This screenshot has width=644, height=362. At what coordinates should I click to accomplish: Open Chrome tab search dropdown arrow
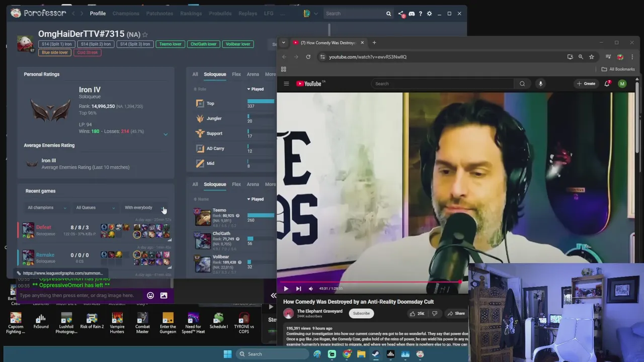point(283,43)
